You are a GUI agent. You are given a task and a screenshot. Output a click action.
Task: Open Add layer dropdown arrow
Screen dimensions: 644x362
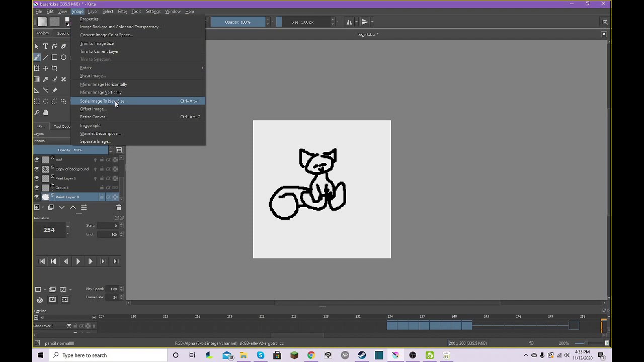tap(42, 207)
